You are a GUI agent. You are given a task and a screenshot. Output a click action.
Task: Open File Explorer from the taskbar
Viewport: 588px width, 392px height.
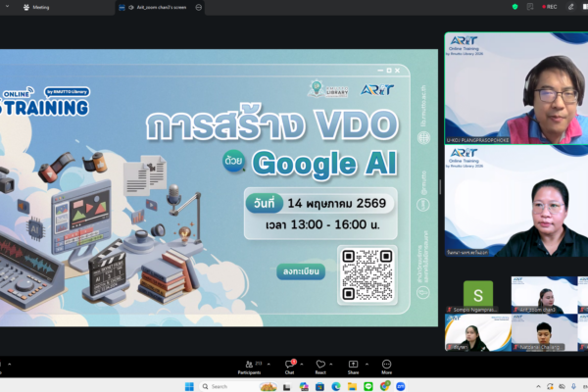[x=352, y=386]
